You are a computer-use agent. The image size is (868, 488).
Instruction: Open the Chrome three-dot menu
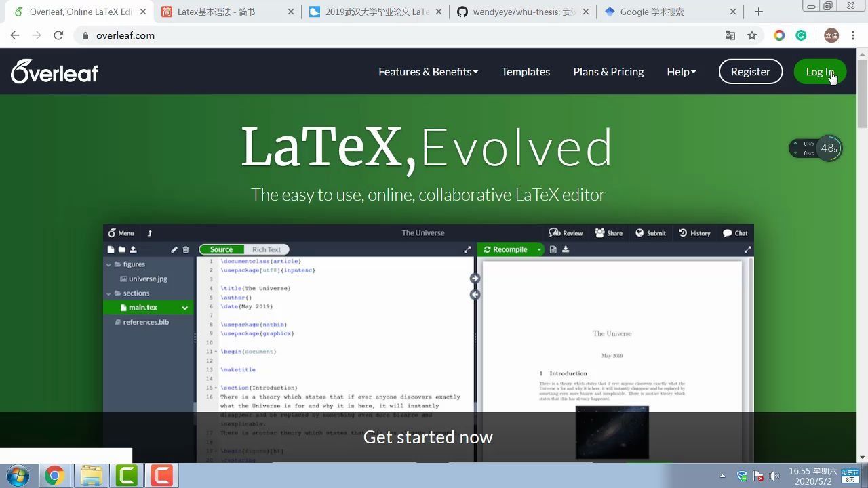coord(853,35)
